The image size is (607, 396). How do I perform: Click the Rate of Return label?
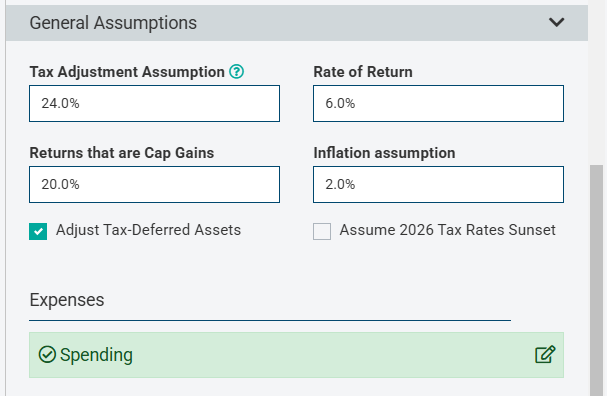click(363, 72)
